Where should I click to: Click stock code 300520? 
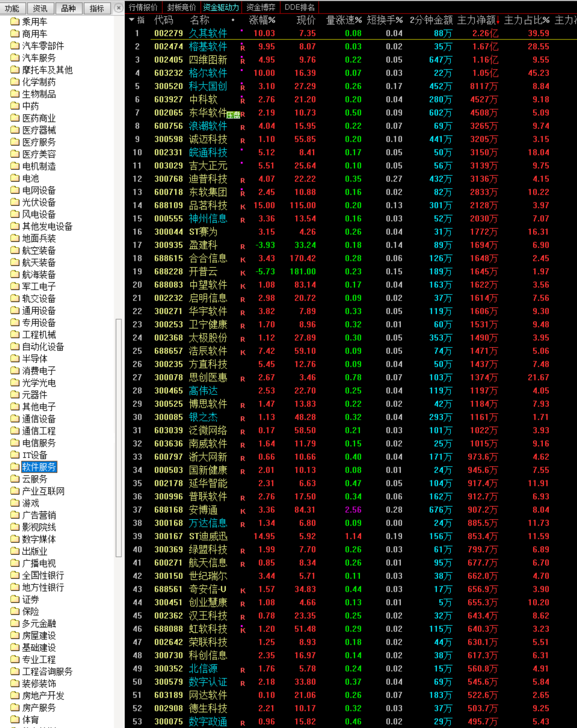168,86
